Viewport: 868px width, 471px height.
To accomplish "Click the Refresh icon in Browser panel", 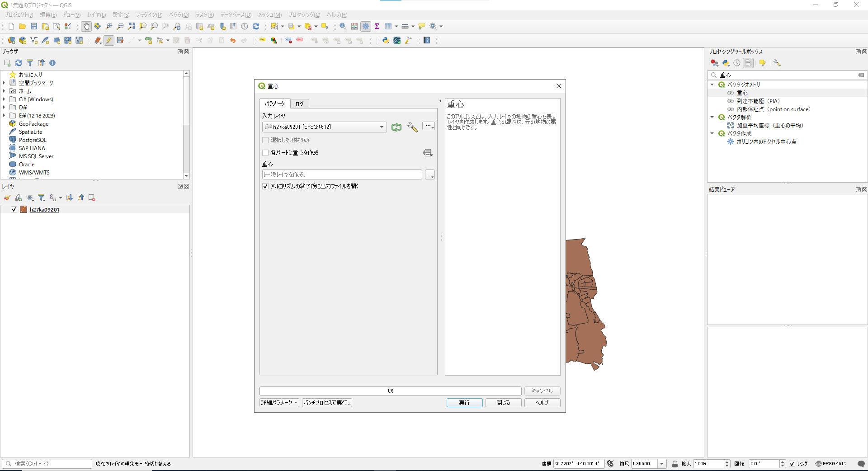I will [19, 63].
